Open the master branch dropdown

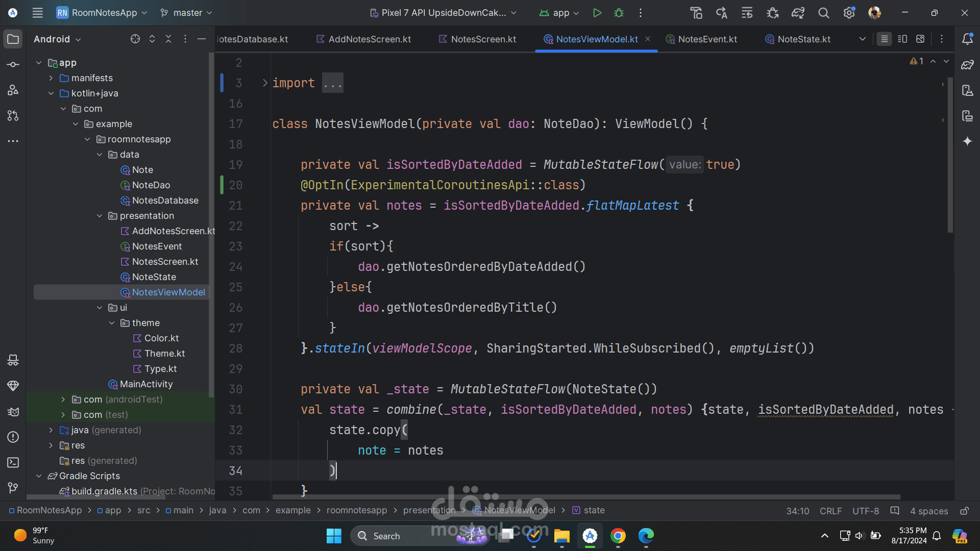tap(187, 13)
